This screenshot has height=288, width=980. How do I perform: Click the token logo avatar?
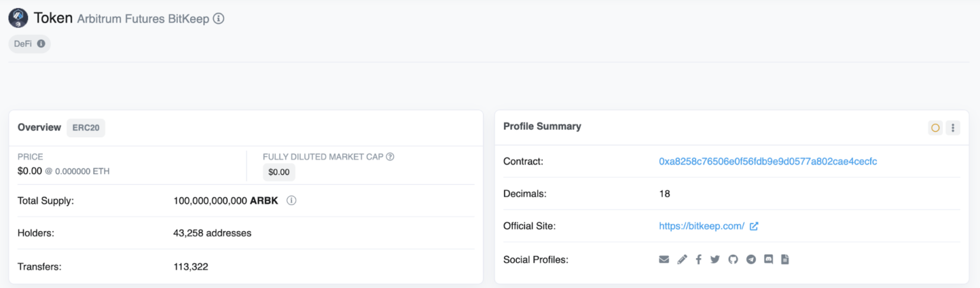(x=18, y=18)
